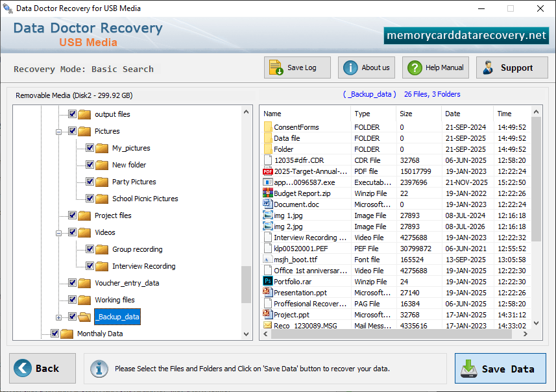Click the tree panel scroll up arrow
556x392 pixels.
(x=246, y=112)
